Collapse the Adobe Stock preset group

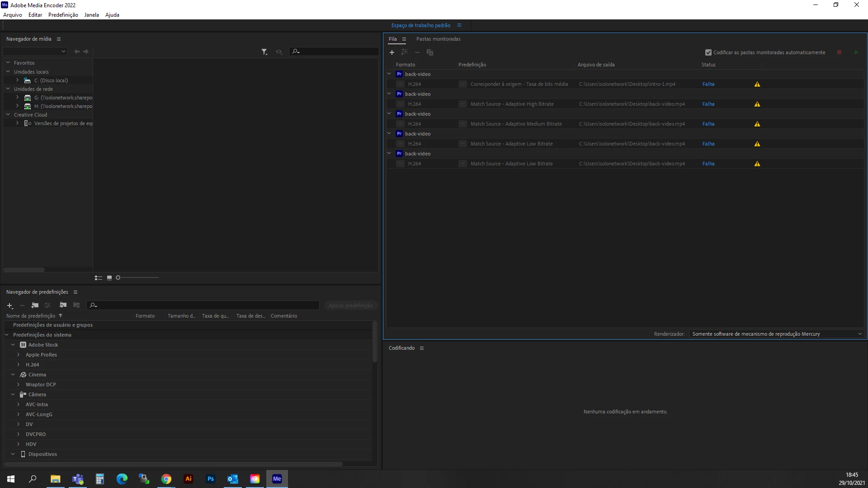[x=13, y=345]
